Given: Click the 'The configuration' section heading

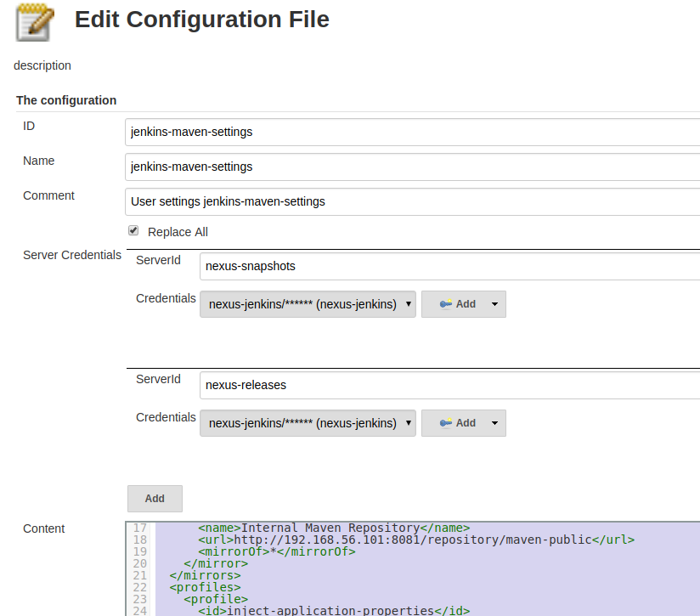Looking at the screenshot, I should coord(66,100).
